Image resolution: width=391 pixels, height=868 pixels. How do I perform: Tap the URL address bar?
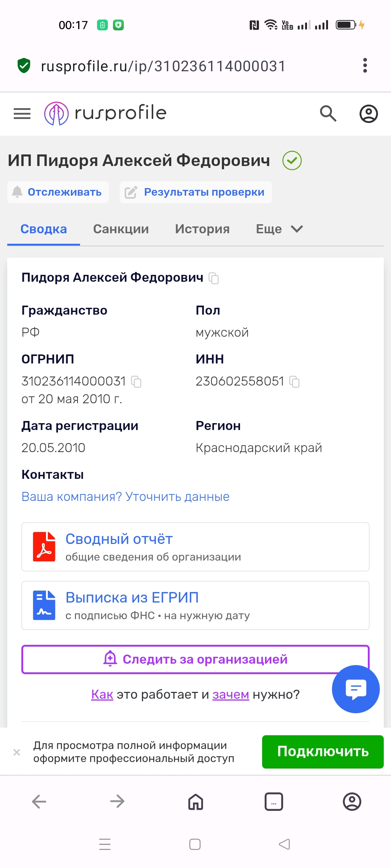point(163,66)
